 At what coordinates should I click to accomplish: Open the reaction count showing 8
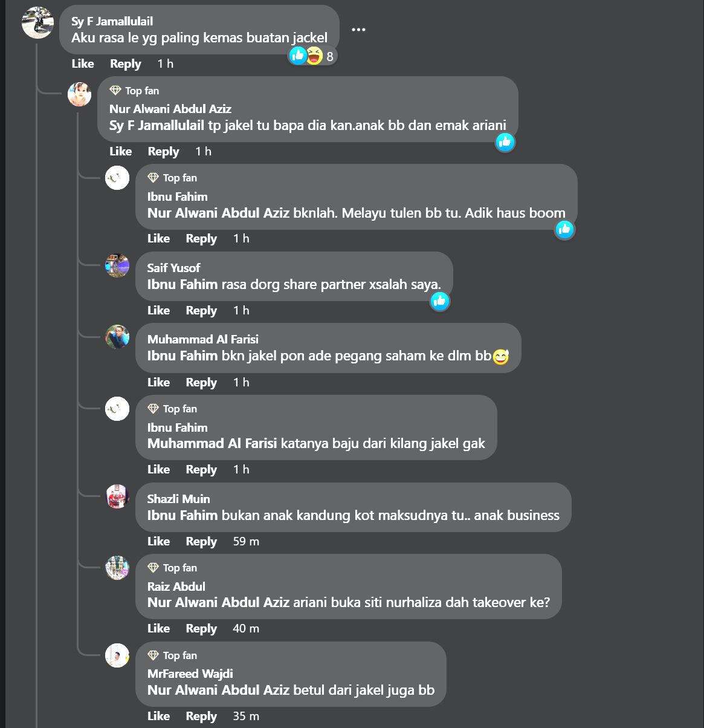point(329,55)
